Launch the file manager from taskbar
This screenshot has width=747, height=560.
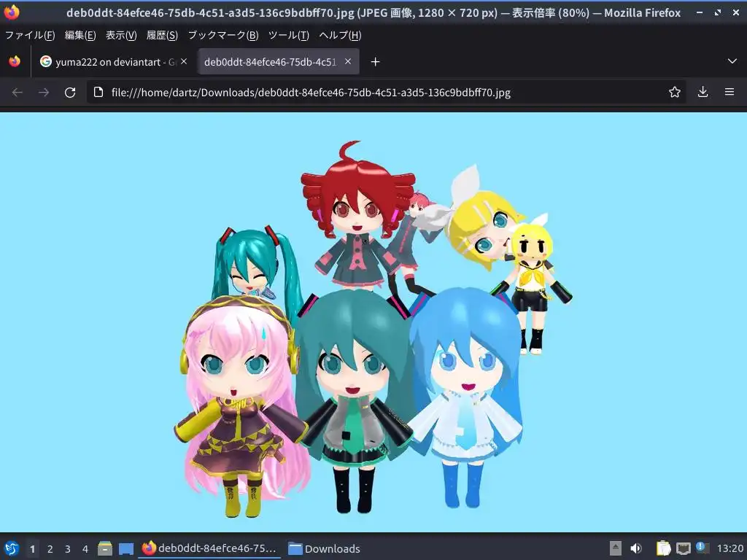(105, 548)
